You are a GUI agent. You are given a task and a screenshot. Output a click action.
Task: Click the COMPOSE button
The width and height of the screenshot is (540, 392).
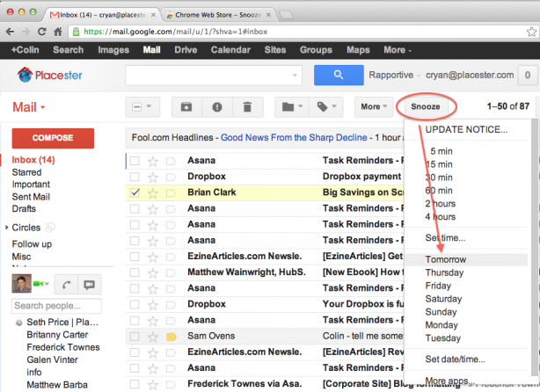click(53, 138)
